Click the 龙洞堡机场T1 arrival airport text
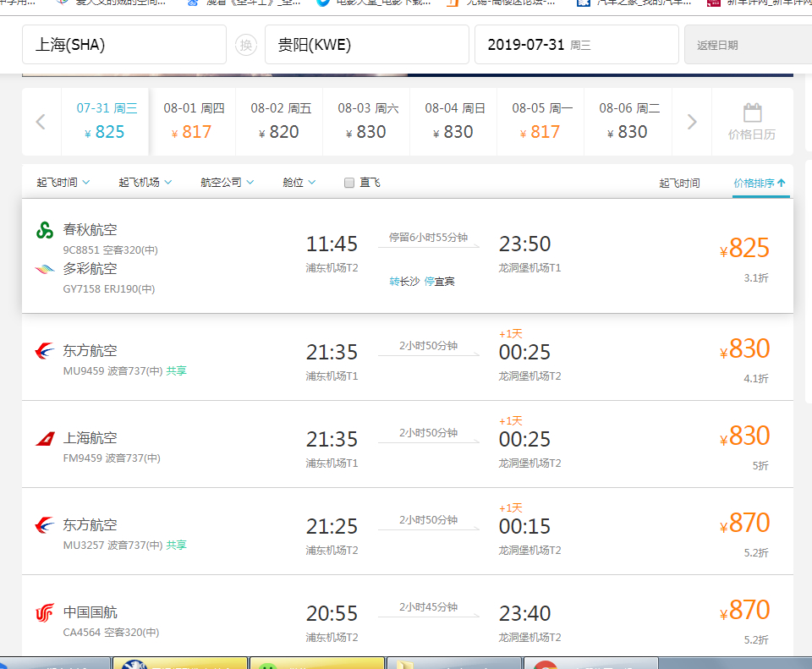 click(529, 268)
